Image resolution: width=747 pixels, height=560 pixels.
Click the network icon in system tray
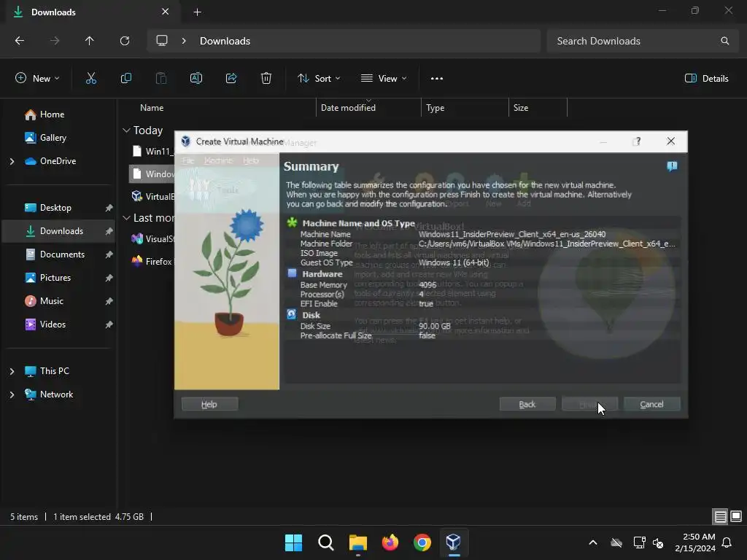(639, 542)
